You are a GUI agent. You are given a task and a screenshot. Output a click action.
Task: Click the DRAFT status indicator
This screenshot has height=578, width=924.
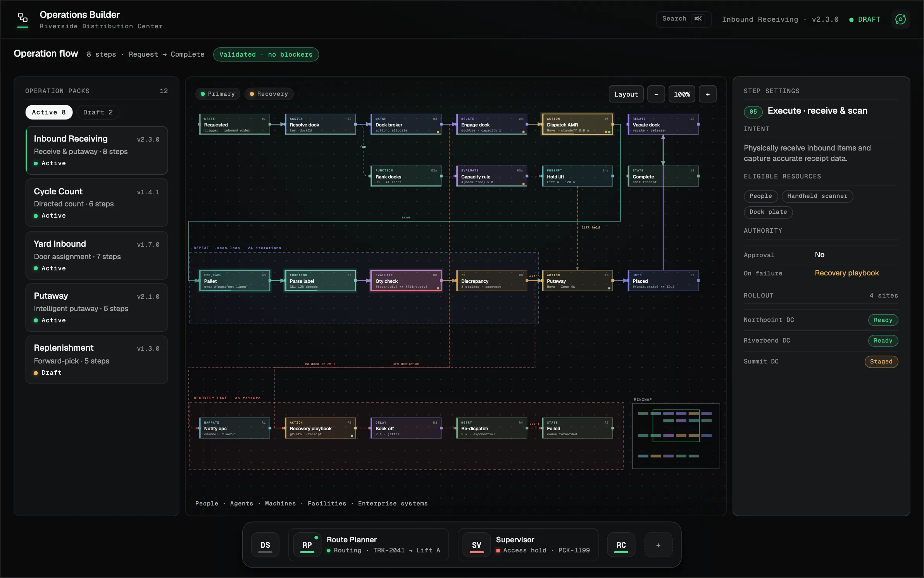pos(865,19)
